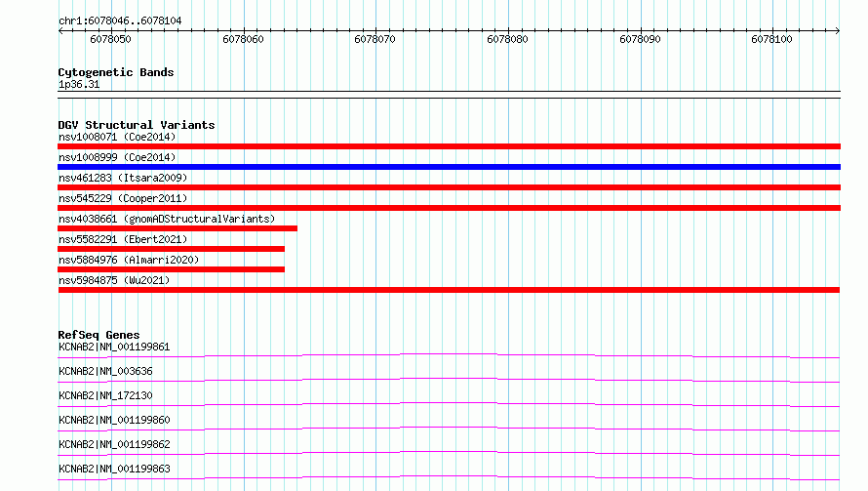868x491 pixels.
Task: Click the red bar for nsv1008071
Action: click(x=449, y=146)
